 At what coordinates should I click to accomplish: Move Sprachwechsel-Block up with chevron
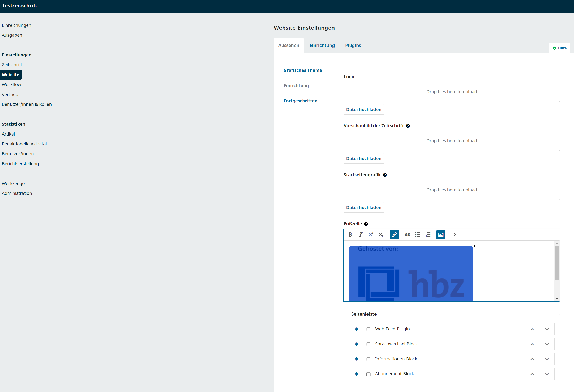(532, 344)
